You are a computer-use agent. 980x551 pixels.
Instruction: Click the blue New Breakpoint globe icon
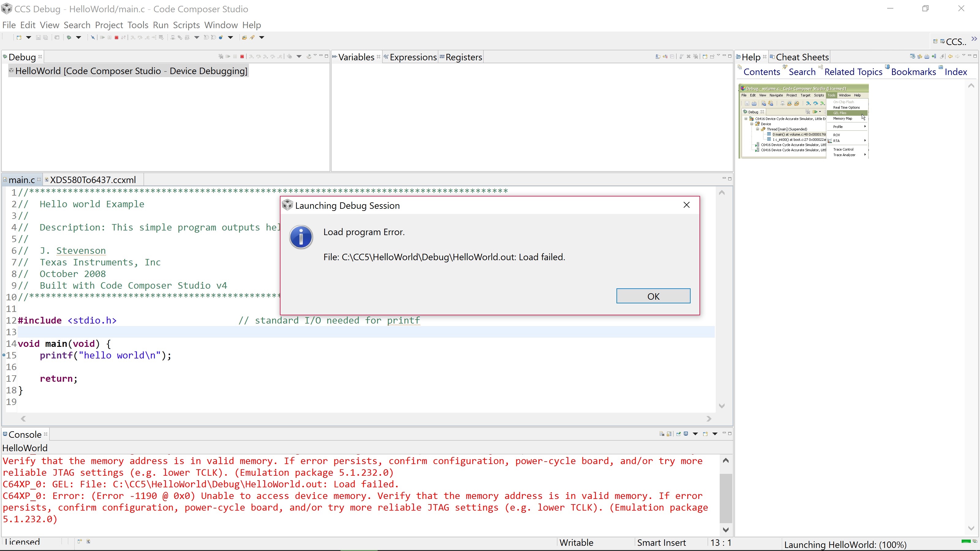[x=221, y=38]
